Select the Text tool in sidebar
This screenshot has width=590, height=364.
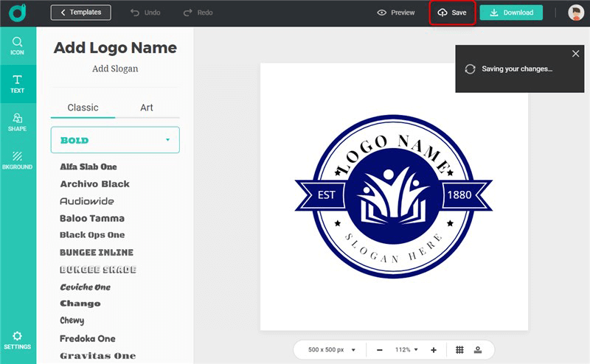point(17,83)
